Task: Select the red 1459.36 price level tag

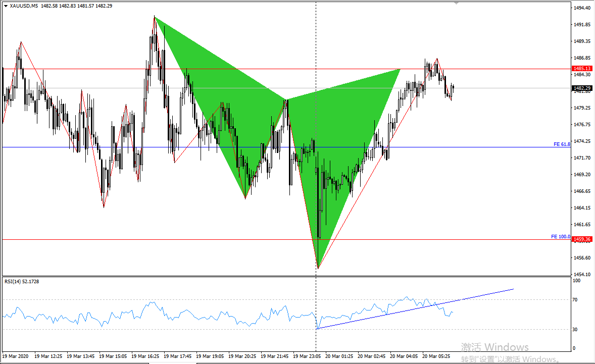Action: pyautogui.click(x=583, y=240)
